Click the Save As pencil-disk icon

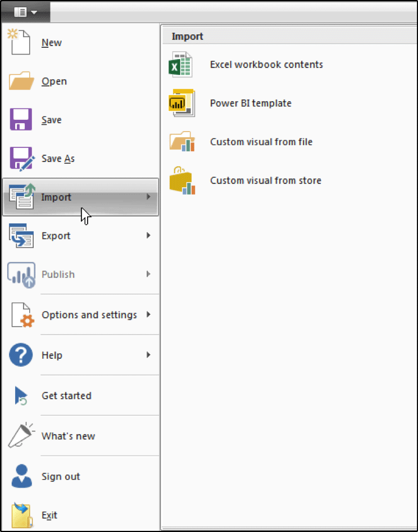pyautogui.click(x=20, y=158)
